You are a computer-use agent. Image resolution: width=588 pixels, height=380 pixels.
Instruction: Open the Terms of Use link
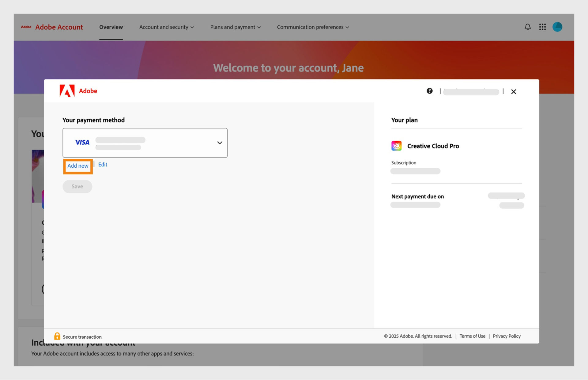click(x=472, y=336)
